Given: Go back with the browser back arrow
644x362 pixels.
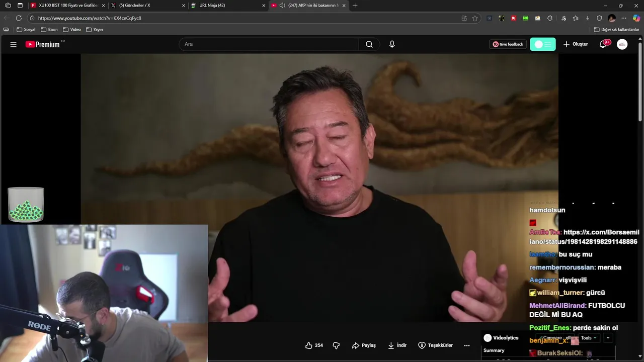Looking at the screenshot, I should [7, 18].
